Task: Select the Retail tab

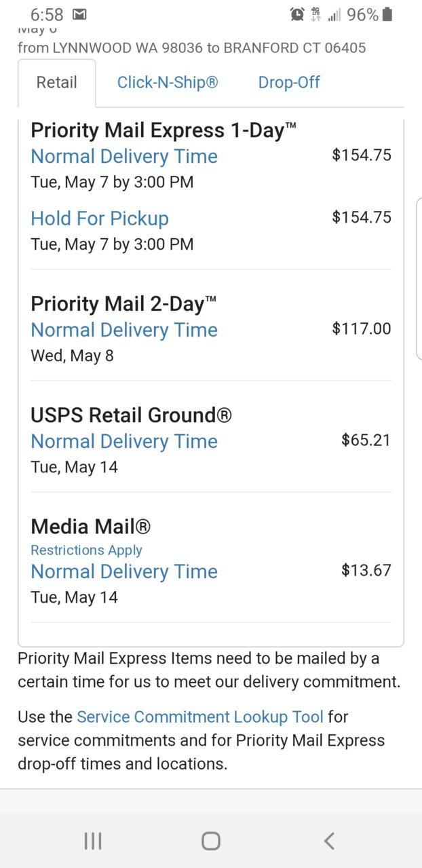Action: pyautogui.click(x=57, y=83)
